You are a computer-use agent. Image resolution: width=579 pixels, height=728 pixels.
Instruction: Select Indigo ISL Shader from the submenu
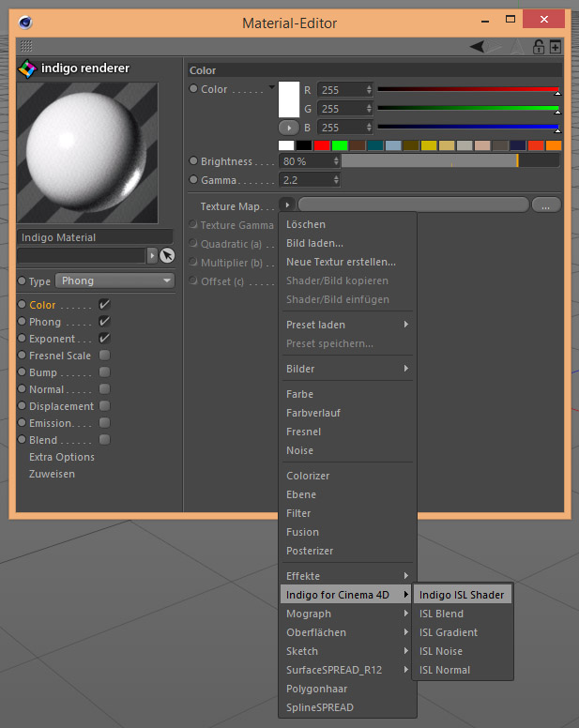[462, 595]
